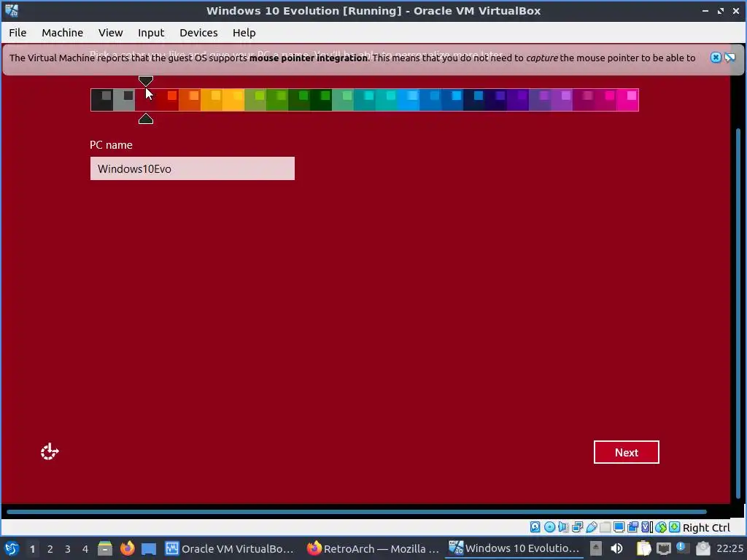
Task: Pick the gray color swatch
Action: click(124, 99)
